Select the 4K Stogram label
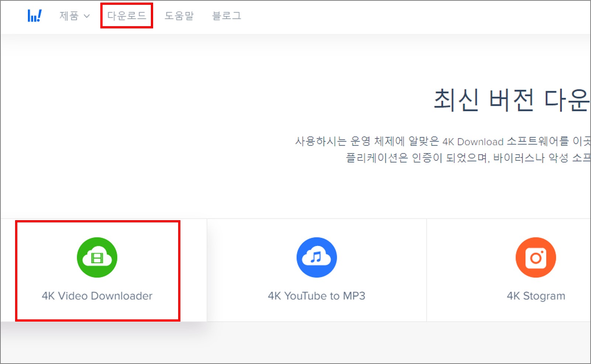This screenshot has width=591, height=364. [x=536, y=296]
